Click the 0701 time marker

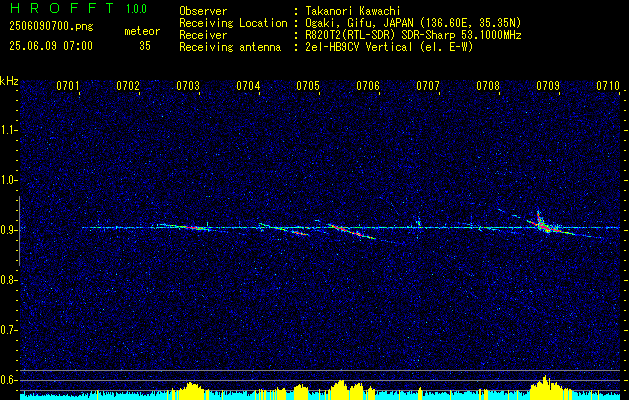[67, 86]
